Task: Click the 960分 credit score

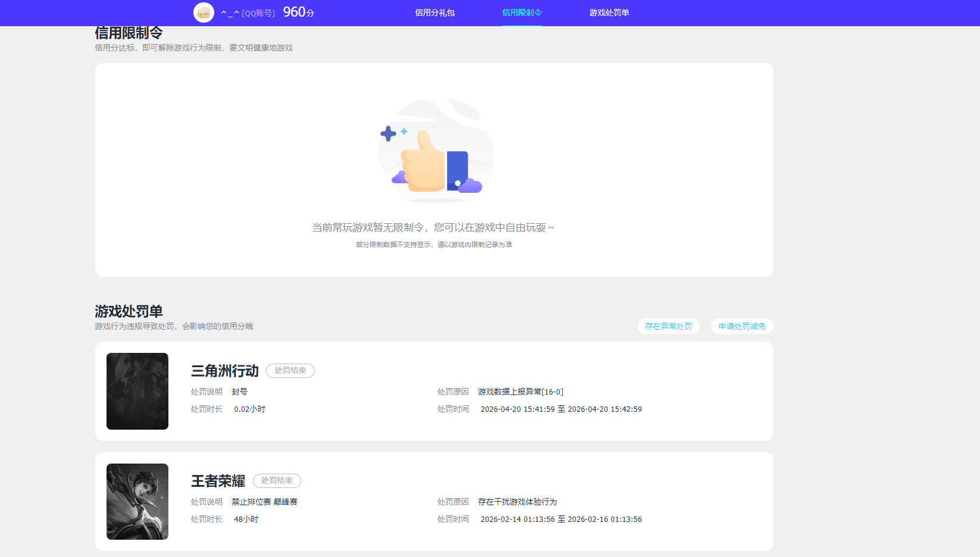Action: pyautogui.click(x=298, y=12)
